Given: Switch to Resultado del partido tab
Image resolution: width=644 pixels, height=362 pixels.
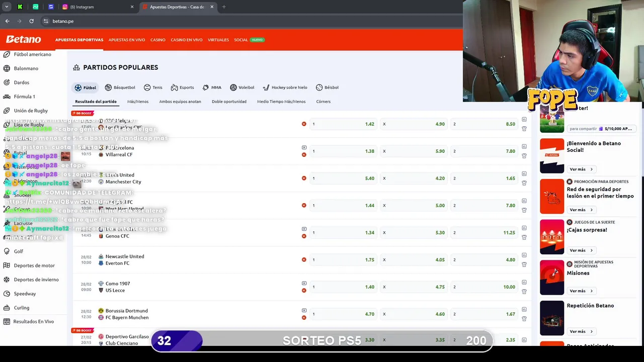Looking at the screenshot, I should pos(96,102).
